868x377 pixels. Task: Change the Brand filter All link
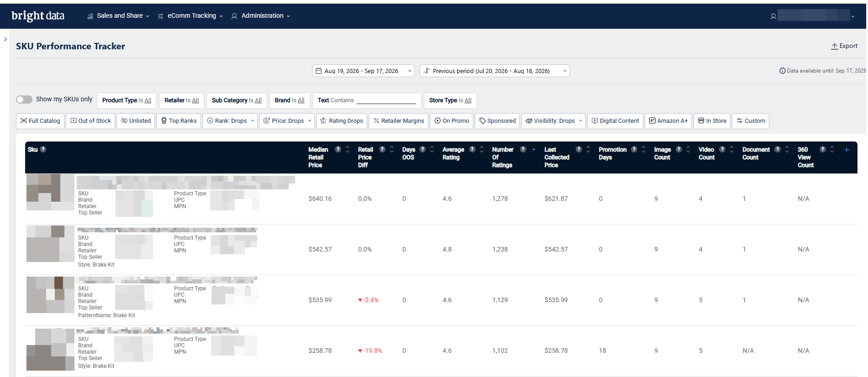[x=301, y=100]
